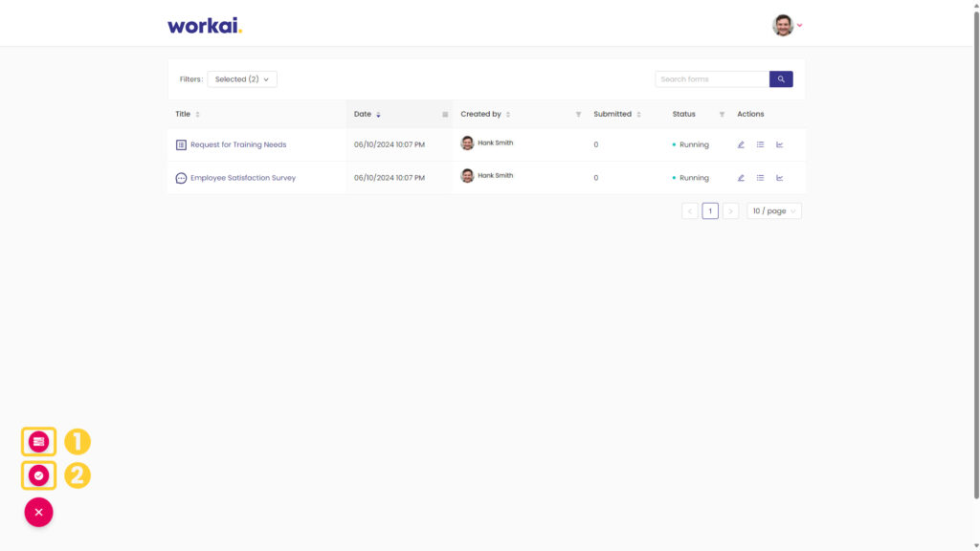Expand the Selected (2) filters dropdown
980x551 pixels.
coord(242,79)
